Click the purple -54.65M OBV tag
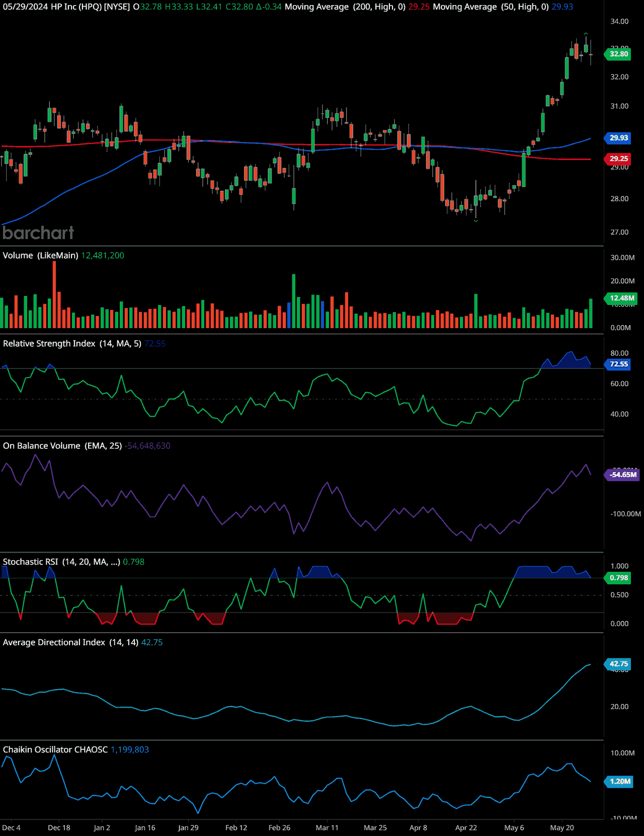This screenshot has width=644, height=836. tap(622, 475)
